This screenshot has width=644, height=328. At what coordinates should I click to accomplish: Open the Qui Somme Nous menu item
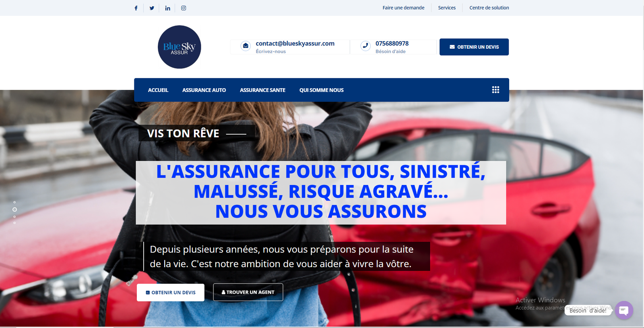(322, 90)
